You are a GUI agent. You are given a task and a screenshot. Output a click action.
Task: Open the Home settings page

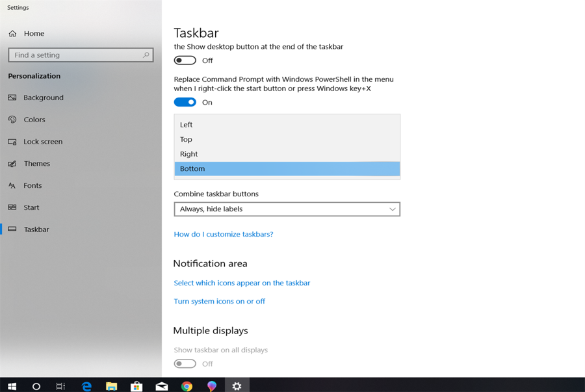tap(26, 34)
